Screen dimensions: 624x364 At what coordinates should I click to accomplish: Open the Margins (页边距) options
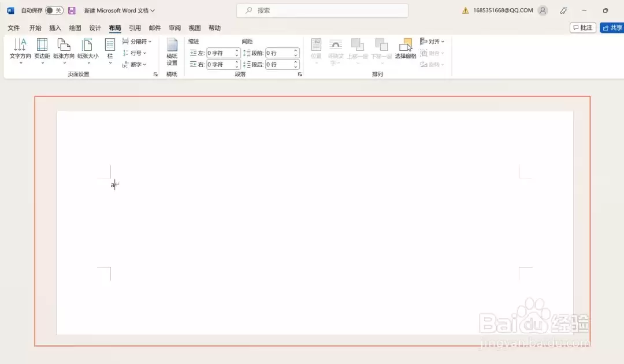point(42,50)
